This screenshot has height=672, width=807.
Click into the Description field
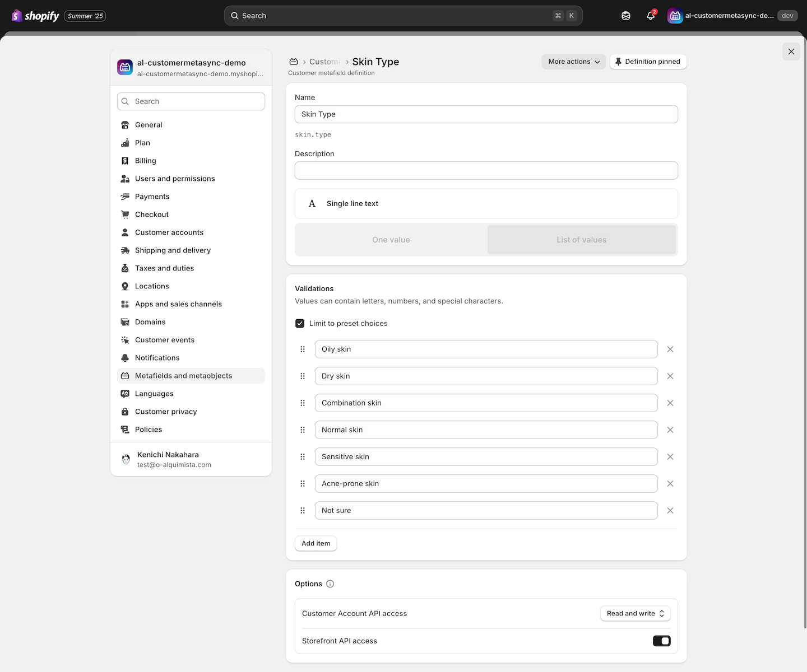tap(486, 171)
